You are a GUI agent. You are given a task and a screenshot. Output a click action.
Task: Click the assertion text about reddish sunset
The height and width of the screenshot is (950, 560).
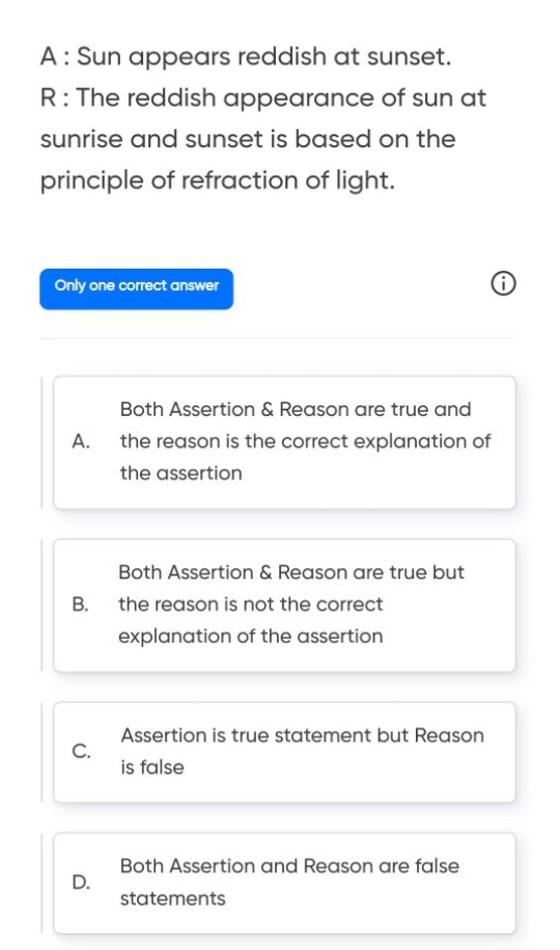pos(246,57)
